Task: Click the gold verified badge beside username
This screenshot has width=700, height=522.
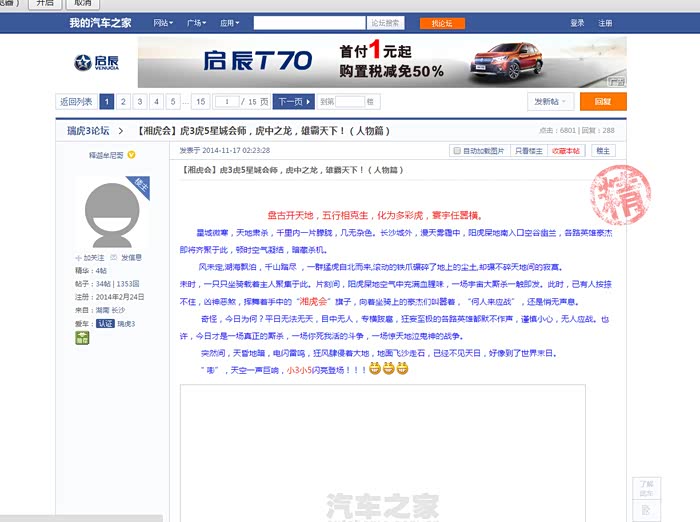Action: [131, 155]
